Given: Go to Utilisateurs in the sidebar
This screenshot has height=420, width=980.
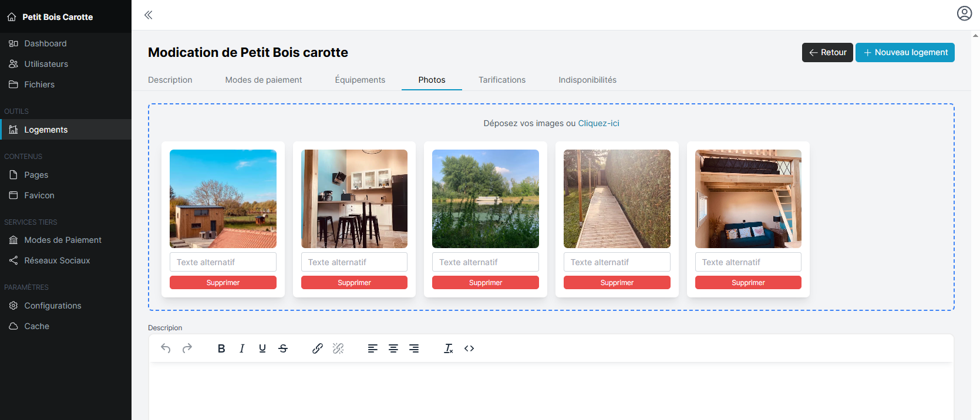Looking at the screenshot, I should pyautogui.click(x=66, y=64).
